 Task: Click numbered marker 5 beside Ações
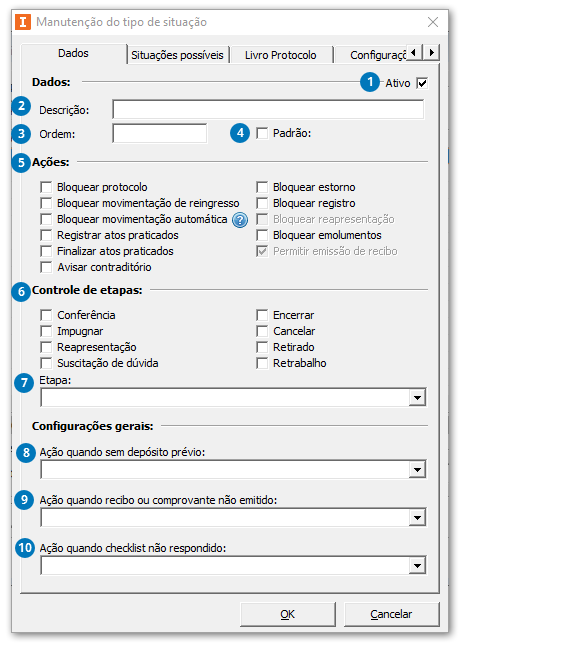click(x=21, y=163)
